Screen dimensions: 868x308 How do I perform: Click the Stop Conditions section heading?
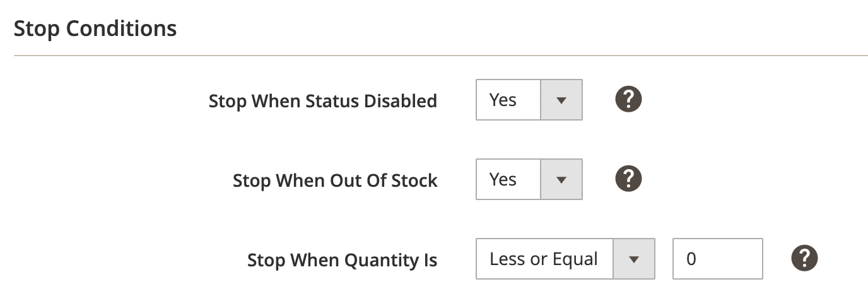click(95, 28)
